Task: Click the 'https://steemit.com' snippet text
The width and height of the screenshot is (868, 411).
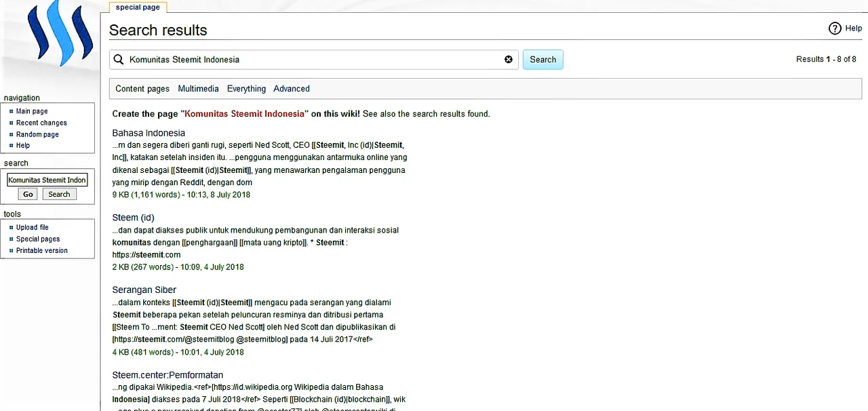Action: point(146,254)
